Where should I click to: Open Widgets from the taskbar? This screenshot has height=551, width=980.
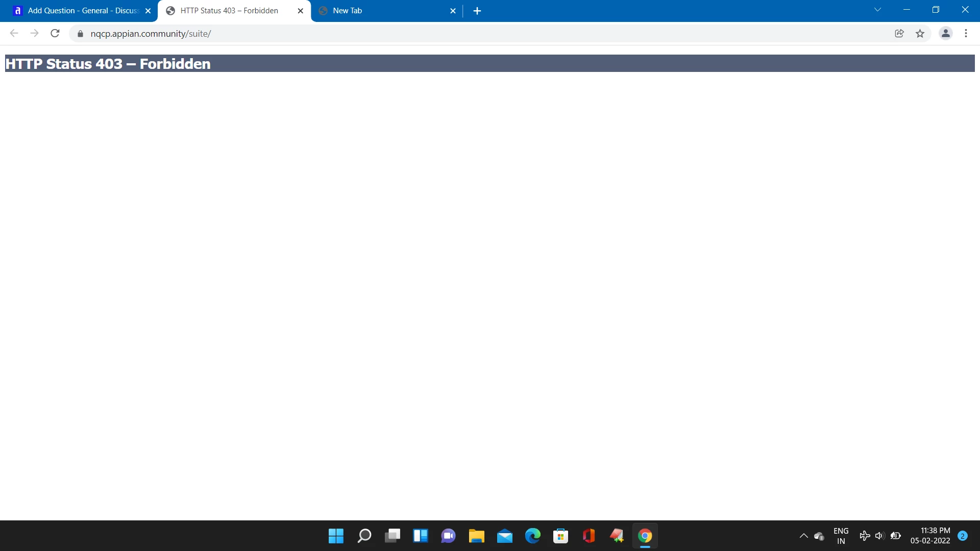pyautogui.click(x=420, y=536)
